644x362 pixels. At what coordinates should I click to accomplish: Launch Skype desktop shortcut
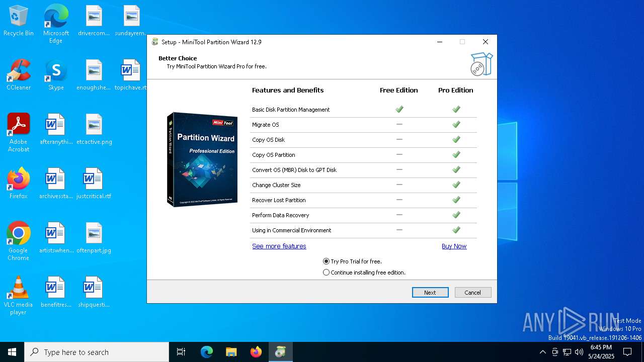56,75
